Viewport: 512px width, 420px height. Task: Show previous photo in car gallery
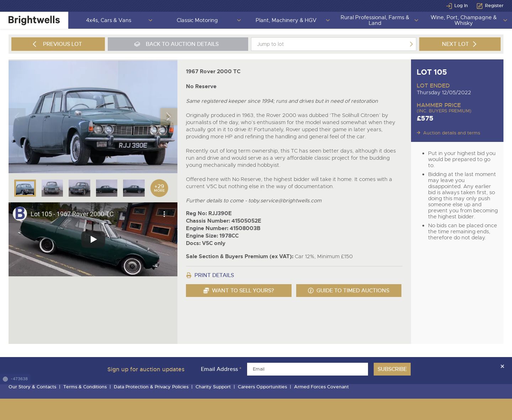click(x=17, y=117)
